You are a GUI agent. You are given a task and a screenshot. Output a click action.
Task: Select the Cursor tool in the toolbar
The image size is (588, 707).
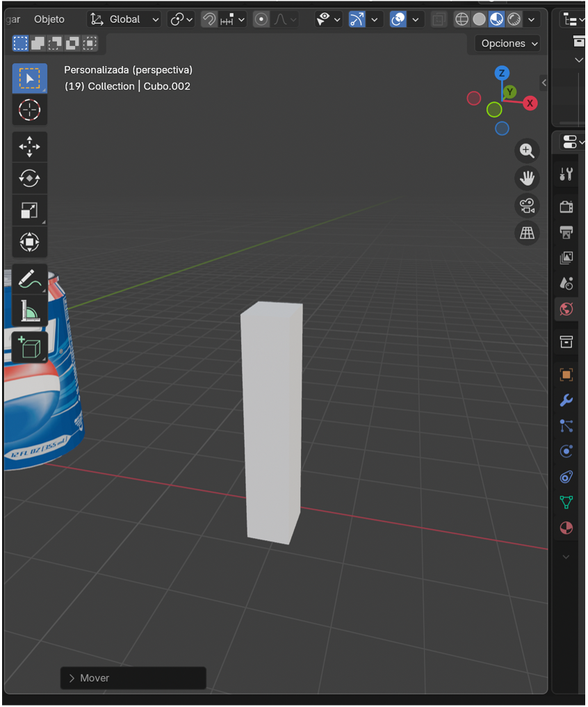[x=29, y=111]
